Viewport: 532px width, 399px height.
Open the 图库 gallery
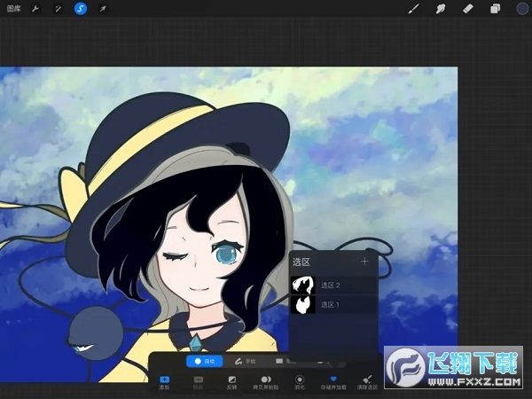[x=14, y=8]
